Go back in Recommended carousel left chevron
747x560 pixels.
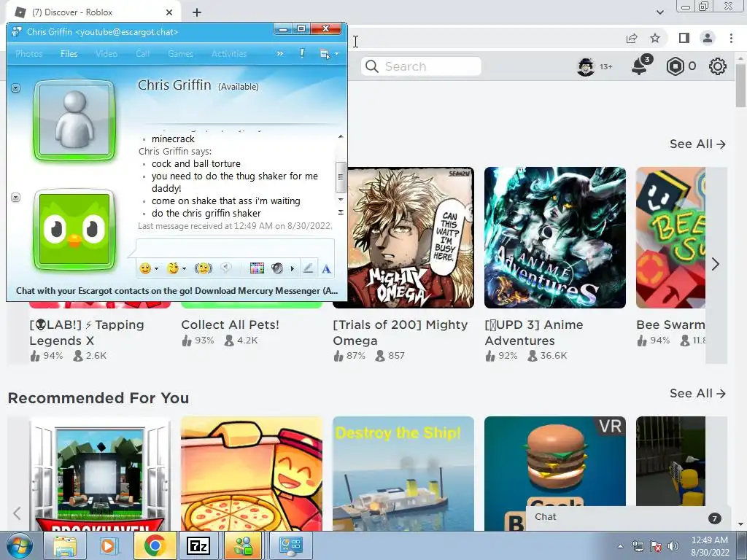[x=18, y=513]
